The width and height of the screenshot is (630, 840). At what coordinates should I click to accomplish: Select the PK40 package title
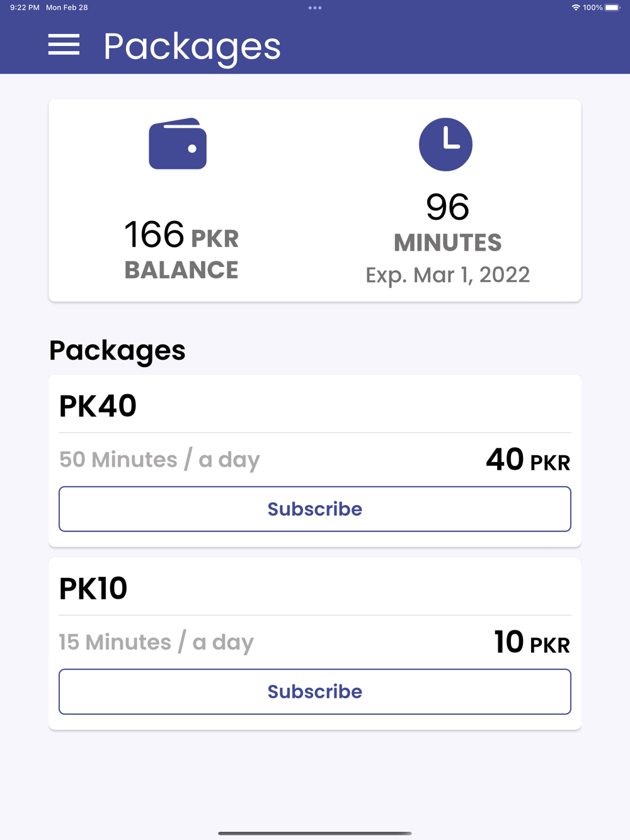[98, 406]
